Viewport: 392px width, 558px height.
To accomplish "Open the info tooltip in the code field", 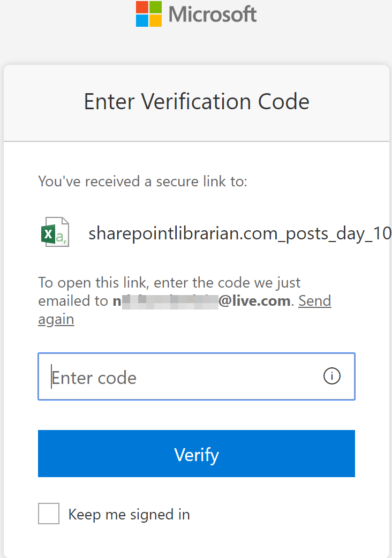I will [x=331, y=376].
